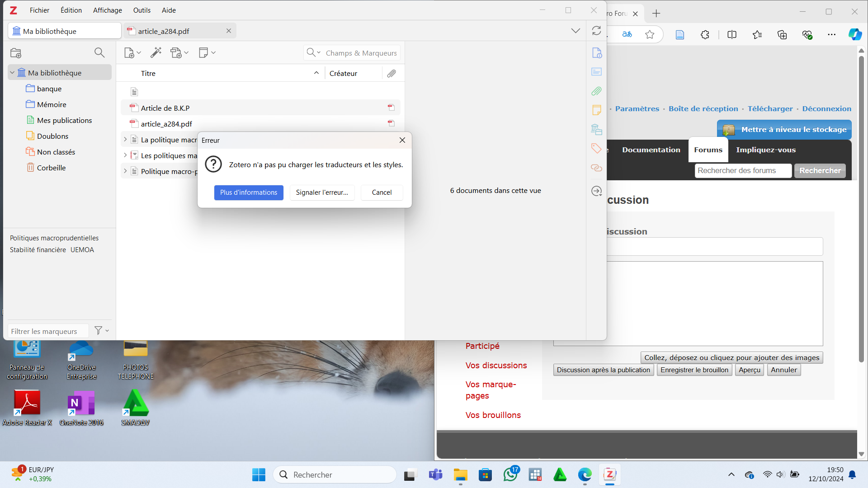Expand the Politique macro-p item row
The height and width of the screenshot is (488, 868).
coord(125,171)
